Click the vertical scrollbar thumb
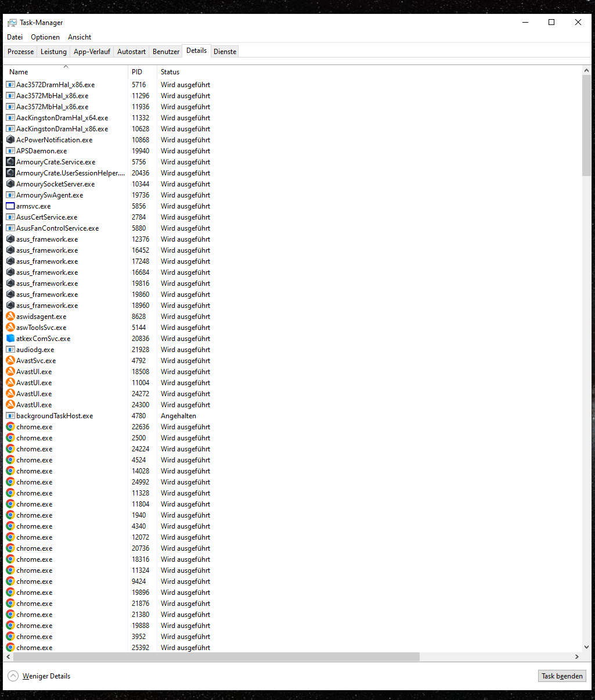Viewport: 595px width, 700px height. [x=586, y=125]
